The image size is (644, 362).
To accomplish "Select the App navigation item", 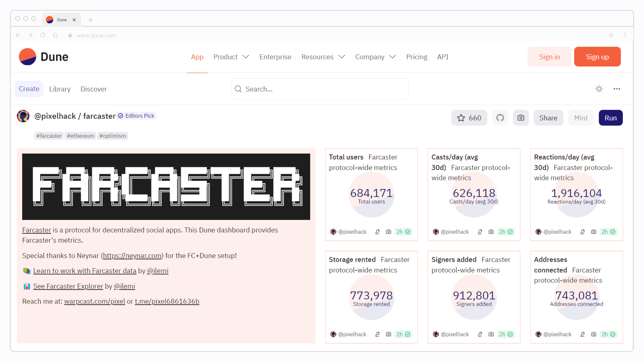I will click(197, 57).
